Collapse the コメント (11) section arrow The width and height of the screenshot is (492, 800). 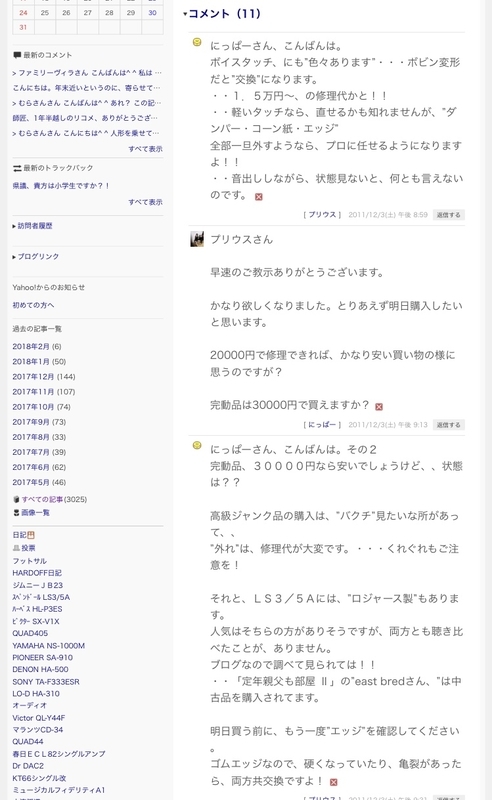(185, 14)
